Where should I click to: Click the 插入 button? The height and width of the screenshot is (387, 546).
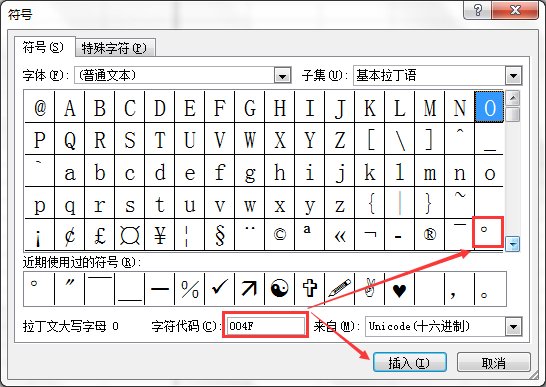pos(410,363)
